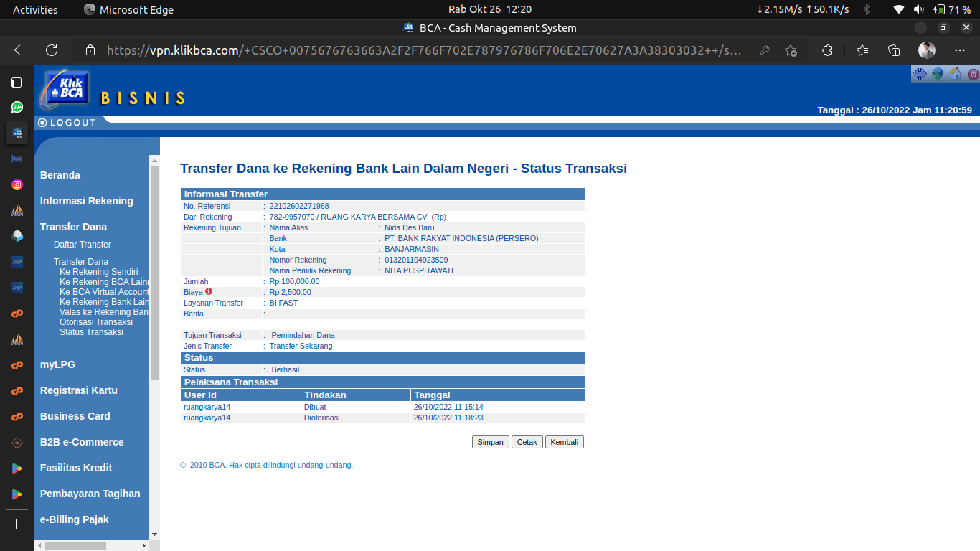Click the home icon in the BCA header
Image resolution: width=980 pixels, height=551 pixels.
[955, 74]
